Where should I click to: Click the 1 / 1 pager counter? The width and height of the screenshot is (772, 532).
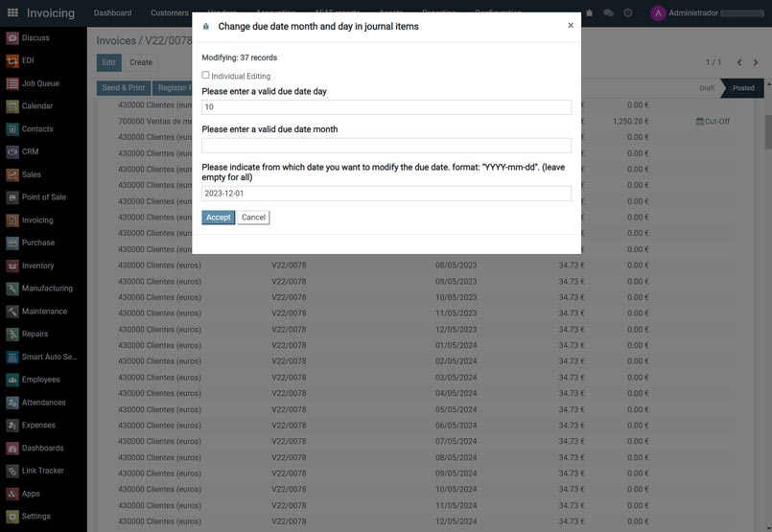click(713, 62)
